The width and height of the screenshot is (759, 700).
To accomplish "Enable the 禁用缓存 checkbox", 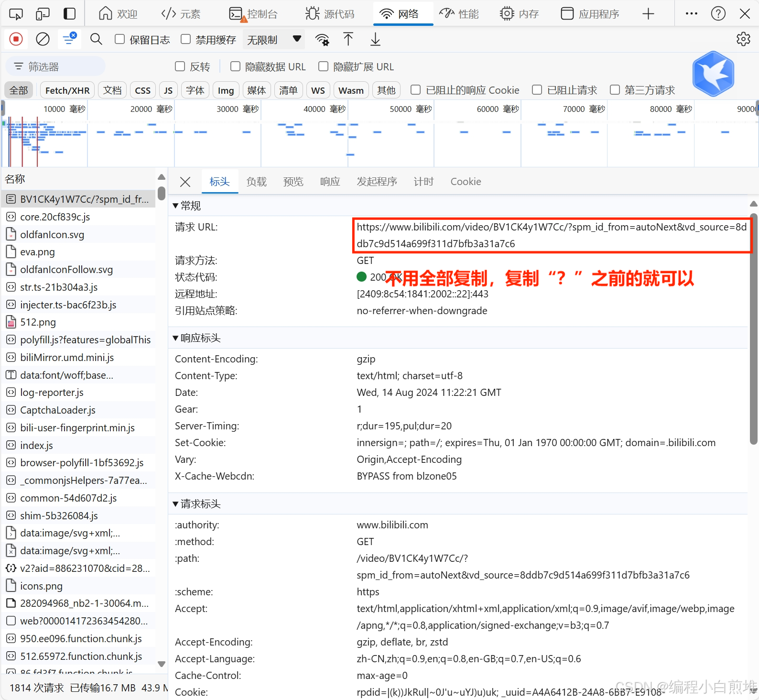I will point(186,39).
